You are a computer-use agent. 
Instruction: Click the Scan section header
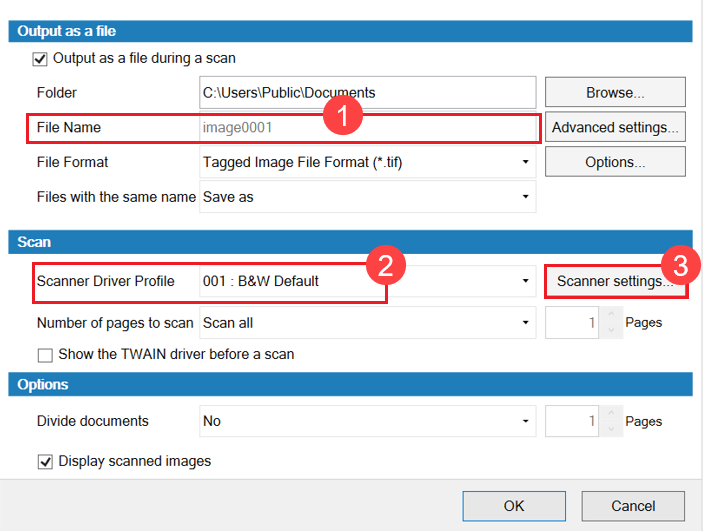click(350, 242)
